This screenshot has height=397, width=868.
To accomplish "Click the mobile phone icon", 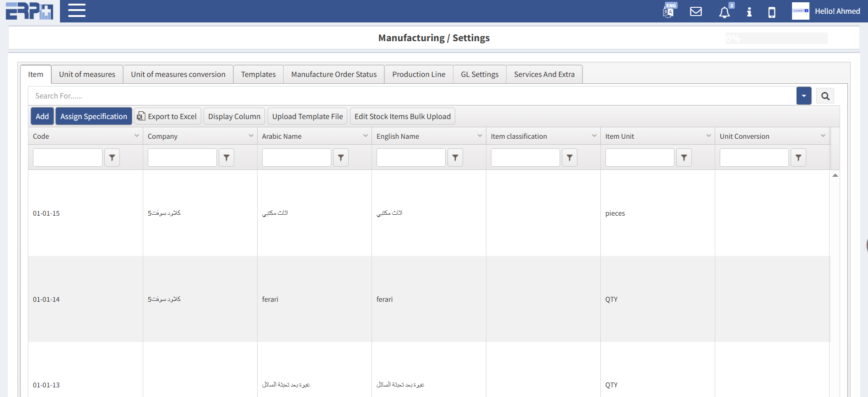I will click(x=771, y=12).
